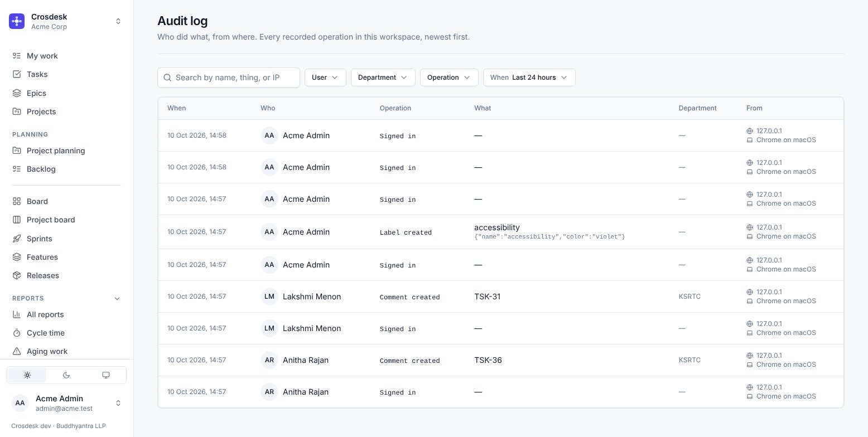Click the Crosdesk logo icon
Screen dimensions: 868x437
[17, 21]
